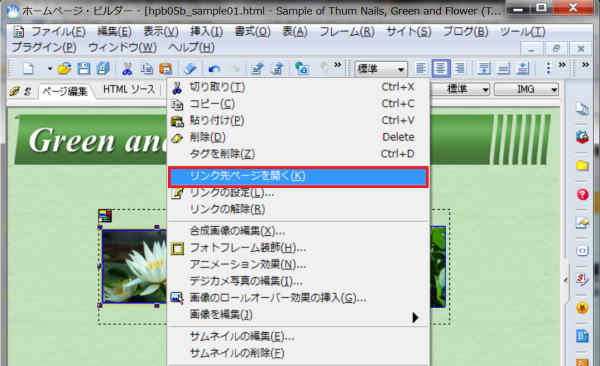
Task: Open the ツール(T) menu
Action: tap(522, 31)
